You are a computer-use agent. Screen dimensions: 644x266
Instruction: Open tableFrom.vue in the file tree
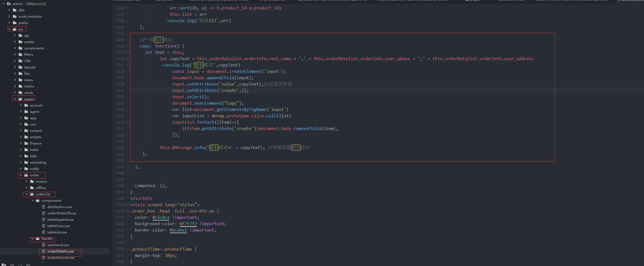click(59, 226)
